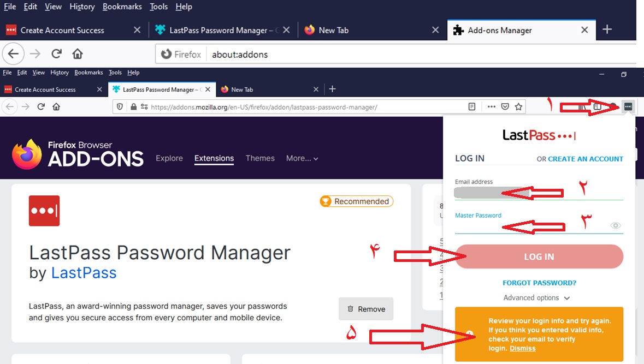Open page actions three-dot menu
This screenshot has height=364, width=644.
(491, 107)
